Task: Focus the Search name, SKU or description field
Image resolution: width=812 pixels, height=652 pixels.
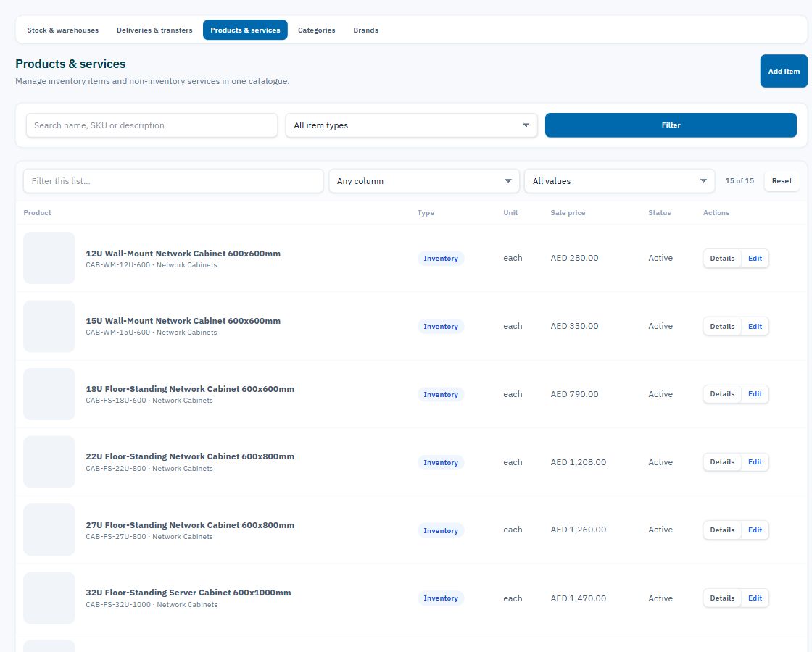Action: [x=152, y=125]
